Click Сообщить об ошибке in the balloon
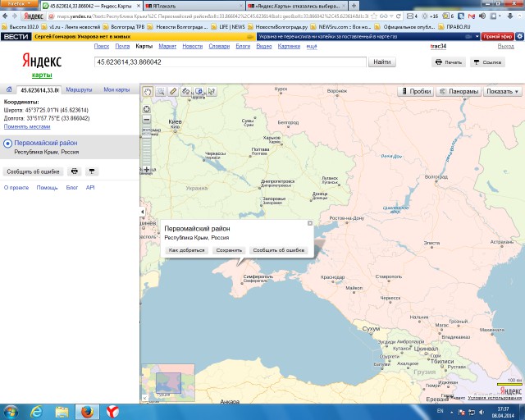525x420 pixels. [x=279, y=250]
